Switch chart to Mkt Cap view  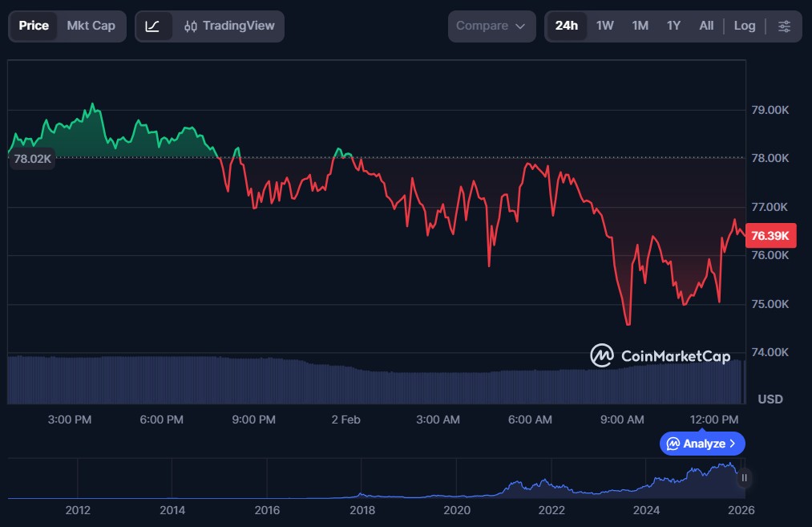point(91,26)
